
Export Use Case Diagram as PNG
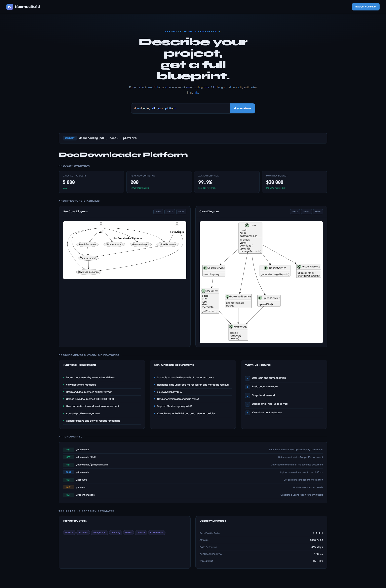point(169,211)
